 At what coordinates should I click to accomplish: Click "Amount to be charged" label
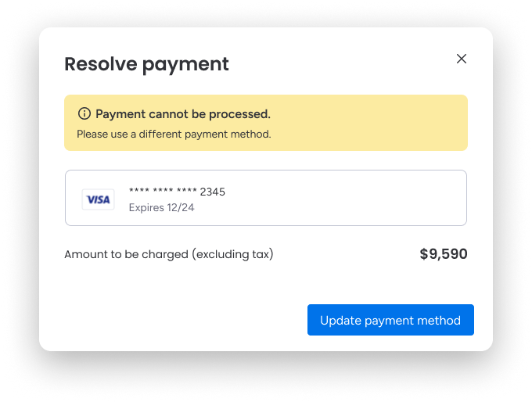(127, 254)
